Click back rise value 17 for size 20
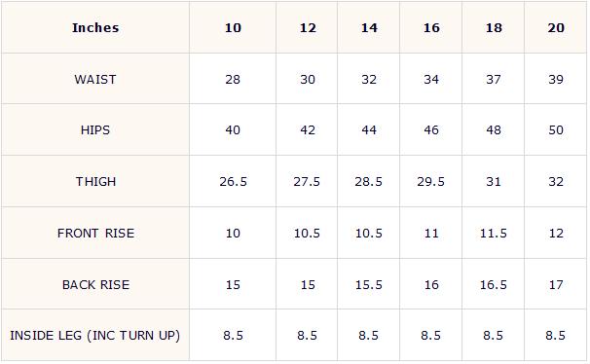590x364 pixels. 556,284
